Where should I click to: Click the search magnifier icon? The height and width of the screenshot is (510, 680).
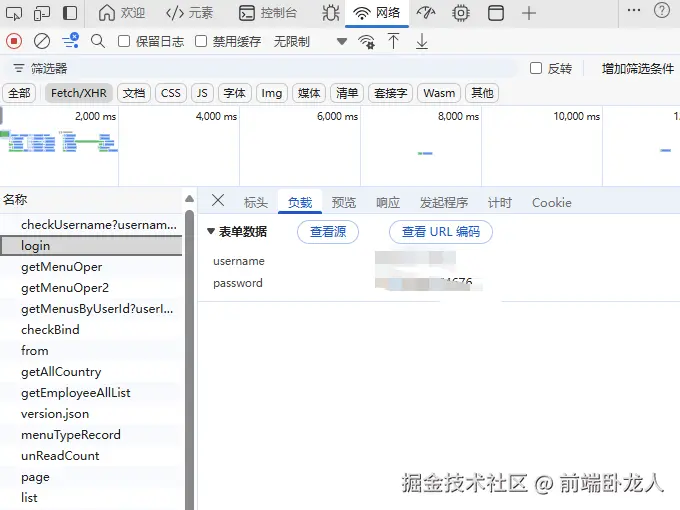pyautogui.click(x=98, y=41)
